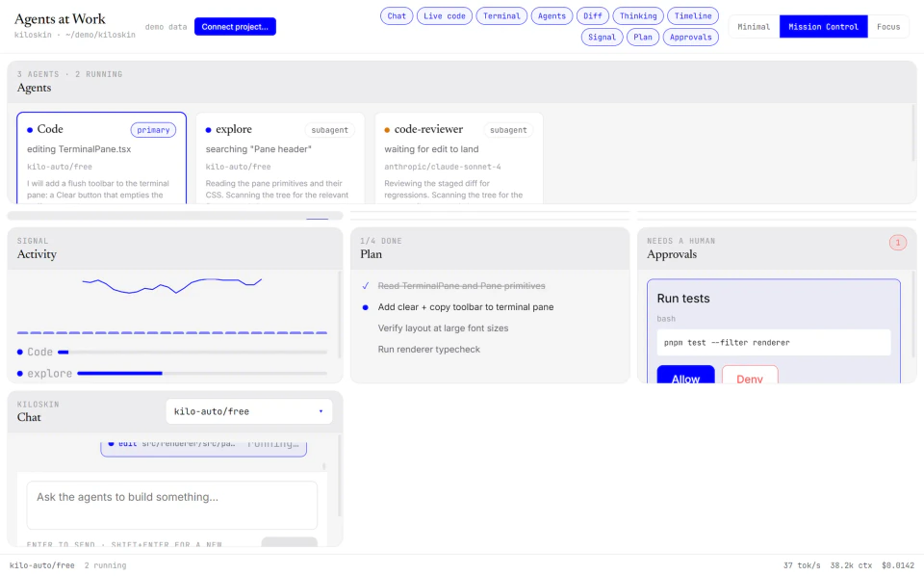Toggle the Signal panel pill
The height and width of the screenshot is (576, 924).
(x=602, y=38)
